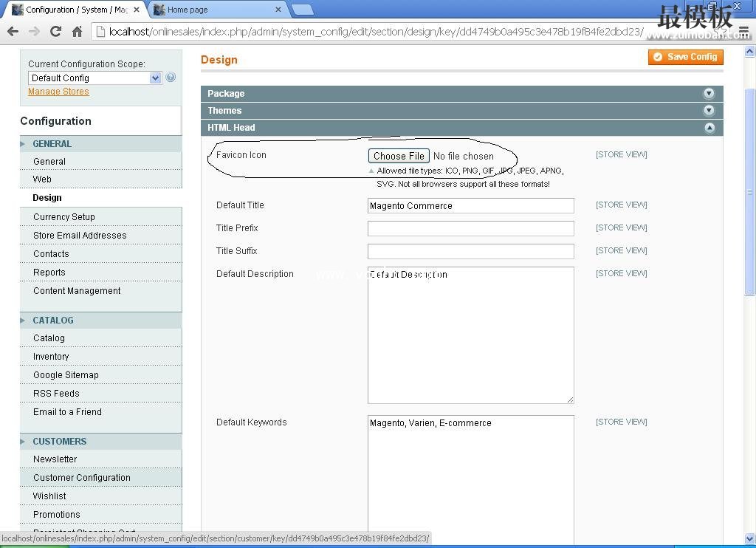
Task: Click the Default Keywords label
Action: (x=251, y=422)
